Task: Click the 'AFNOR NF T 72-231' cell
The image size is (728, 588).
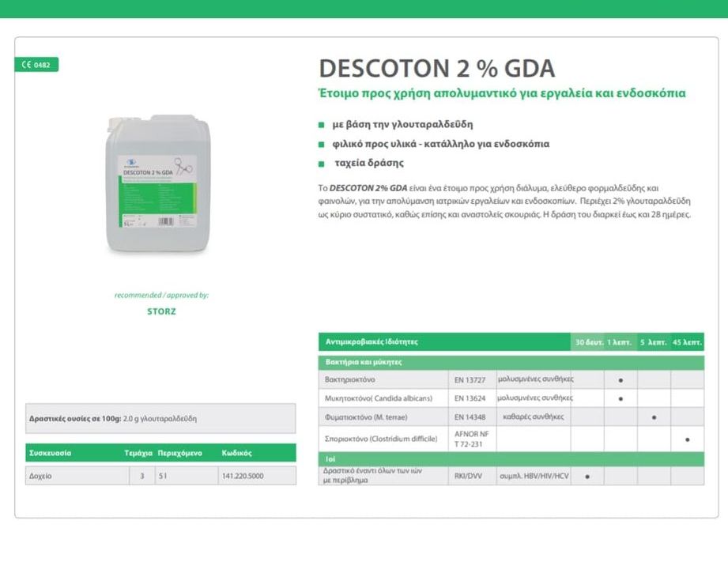Action: 472,439
